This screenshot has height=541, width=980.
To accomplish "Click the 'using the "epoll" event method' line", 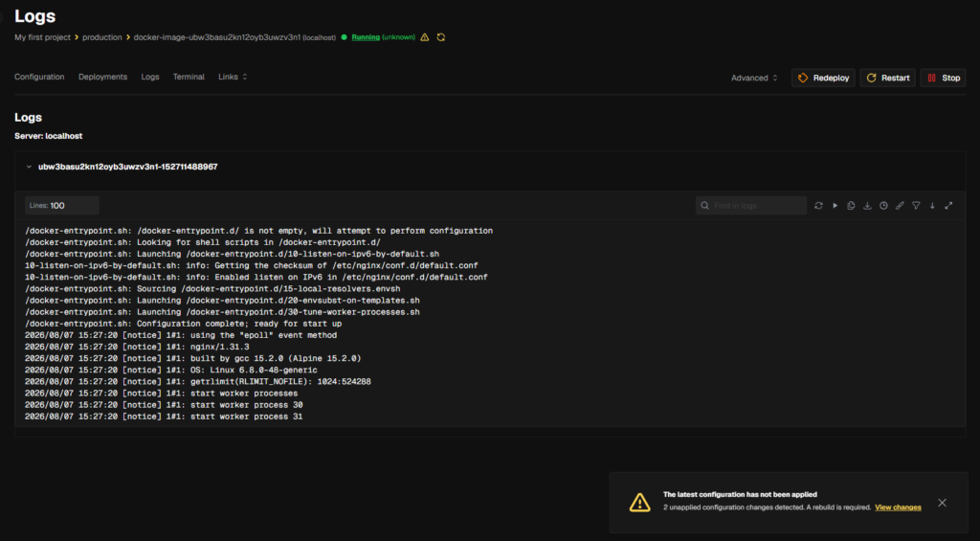I will pos(181,335).
